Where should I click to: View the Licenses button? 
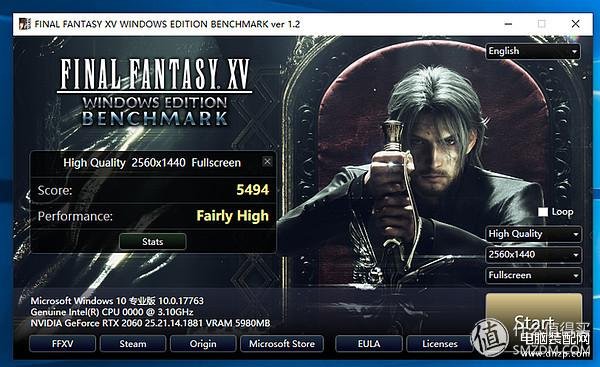(x=440, y=344)
